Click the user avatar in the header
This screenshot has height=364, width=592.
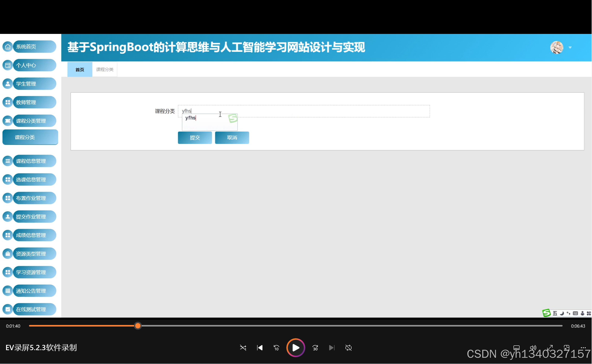coord(557,48)
